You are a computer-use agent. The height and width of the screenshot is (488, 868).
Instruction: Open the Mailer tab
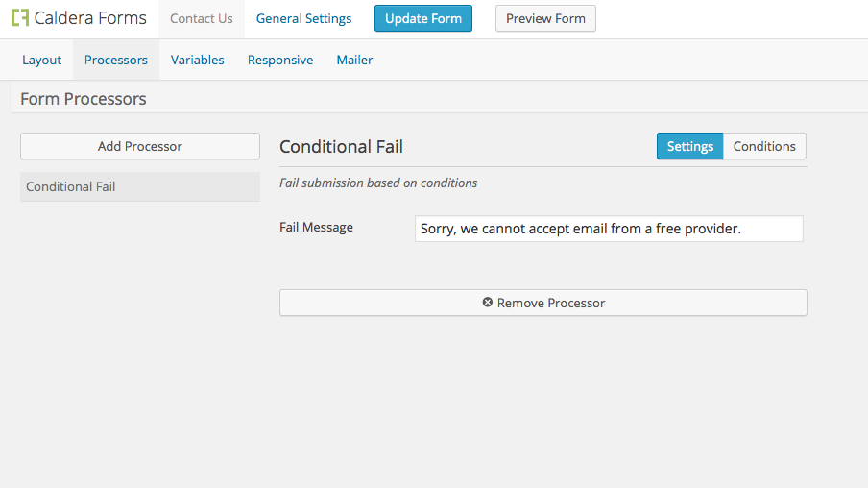coord(354,60)
